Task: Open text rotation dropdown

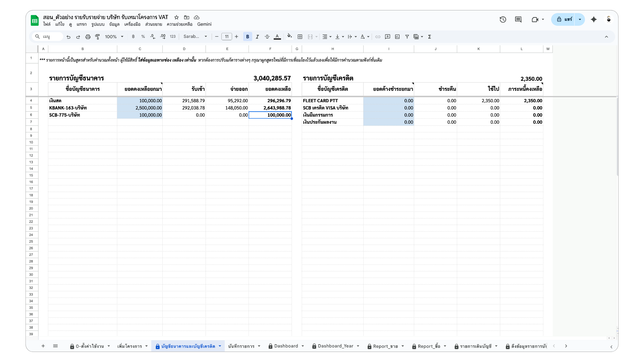Action: [x=365, y=37]
